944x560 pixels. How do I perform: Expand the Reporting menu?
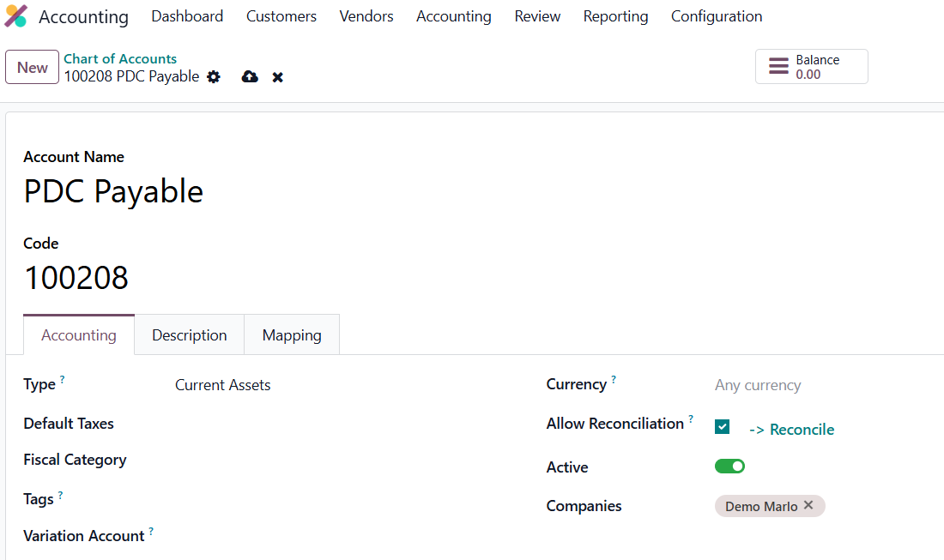tap(615, 16)
